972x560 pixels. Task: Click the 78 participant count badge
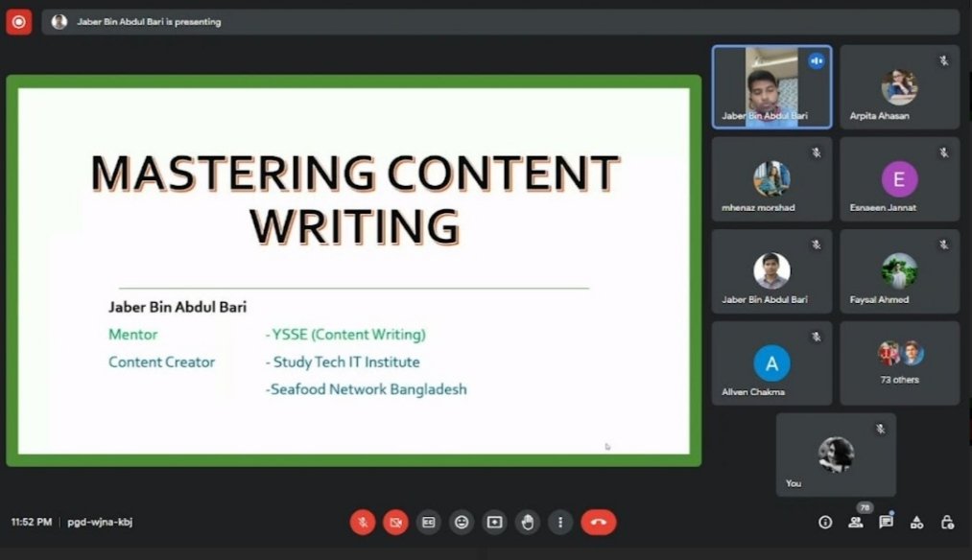(x=865, y=509)
